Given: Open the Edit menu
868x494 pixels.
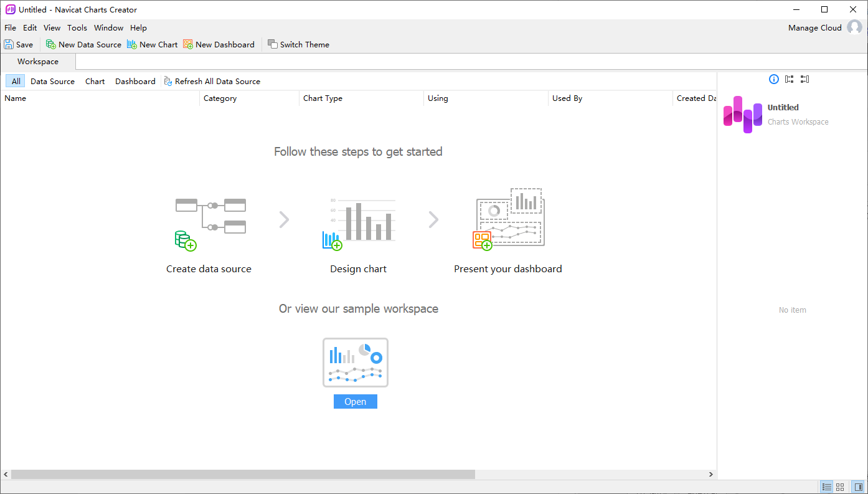Looking at the screenshot, I should (x=30, y=27).
